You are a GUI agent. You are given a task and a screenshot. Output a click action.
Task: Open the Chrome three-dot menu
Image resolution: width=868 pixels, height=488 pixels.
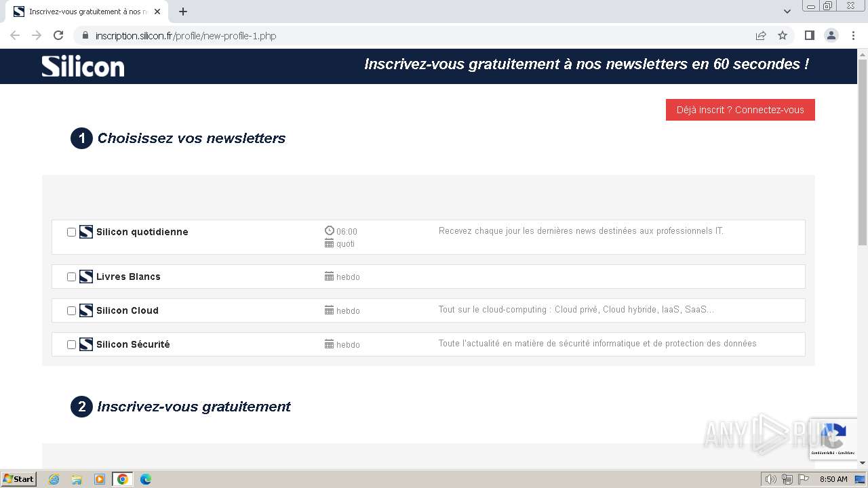[854, 35]
